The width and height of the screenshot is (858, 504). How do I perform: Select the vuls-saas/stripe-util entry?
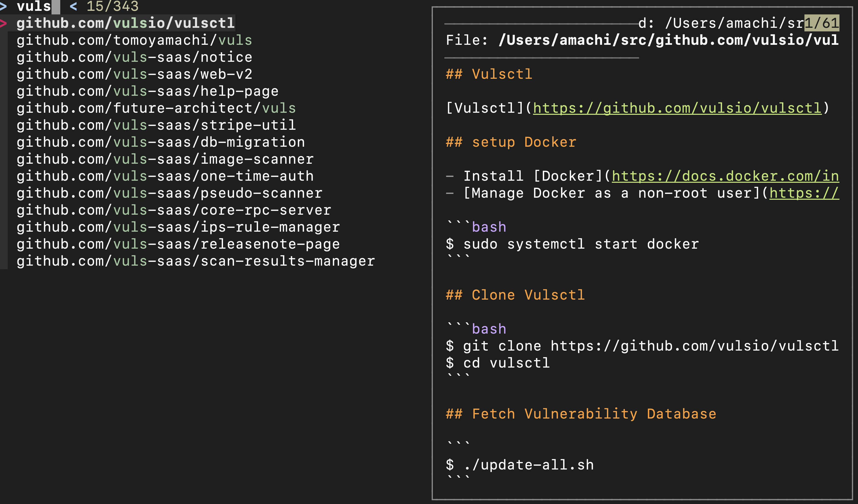156,125
